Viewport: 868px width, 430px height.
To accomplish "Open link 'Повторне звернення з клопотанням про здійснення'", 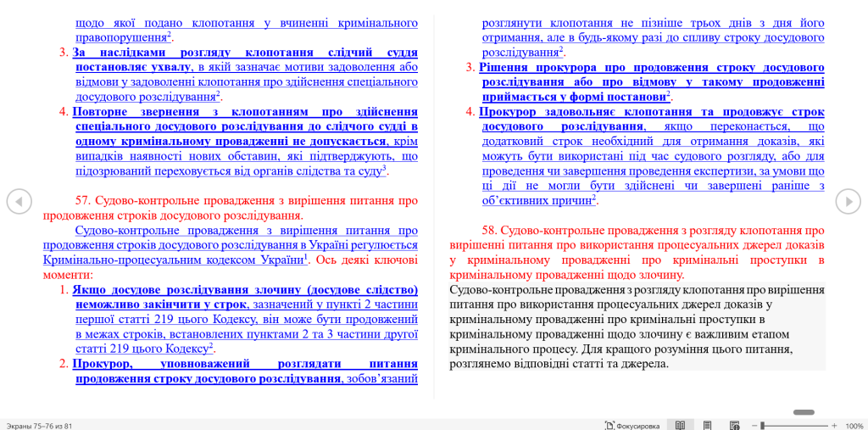I will 245,112.
